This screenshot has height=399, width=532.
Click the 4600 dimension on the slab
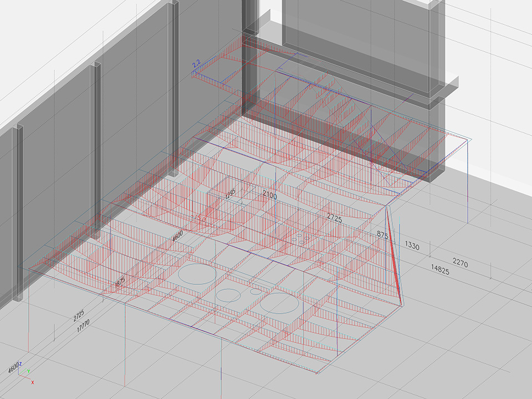(177, 236)
